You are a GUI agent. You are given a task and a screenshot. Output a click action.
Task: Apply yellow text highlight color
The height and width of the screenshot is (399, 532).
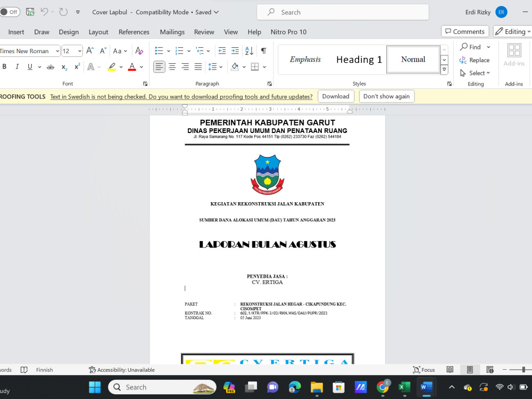coord(112,67)
